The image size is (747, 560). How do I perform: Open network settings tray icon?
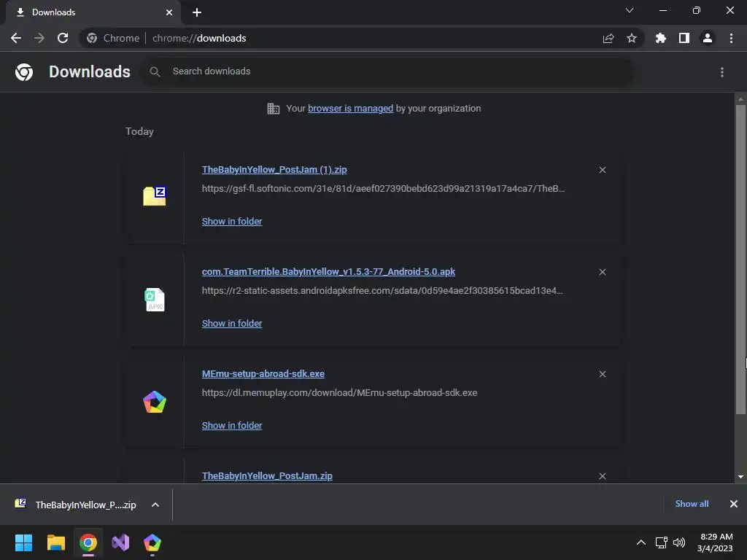click(x=661, y=542)
